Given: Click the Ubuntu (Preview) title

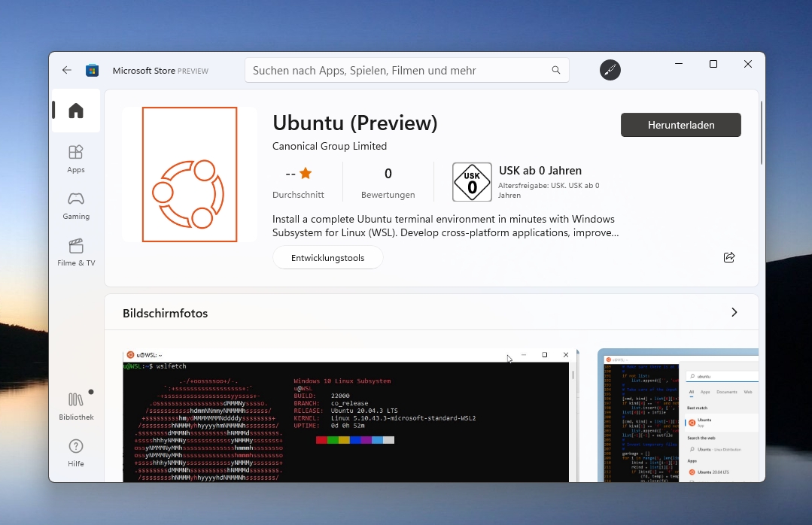Looking at the screenshot, I should (x=355, y=123).
